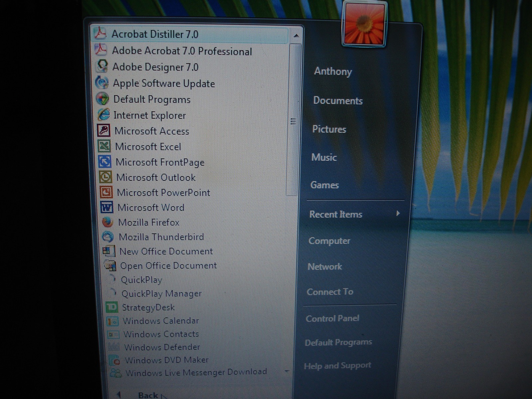The height and width of the screenshot is (399, 532).
Task: Open Microsoft Excel icon
Action: pyautogui.click(x=104, y=146)
